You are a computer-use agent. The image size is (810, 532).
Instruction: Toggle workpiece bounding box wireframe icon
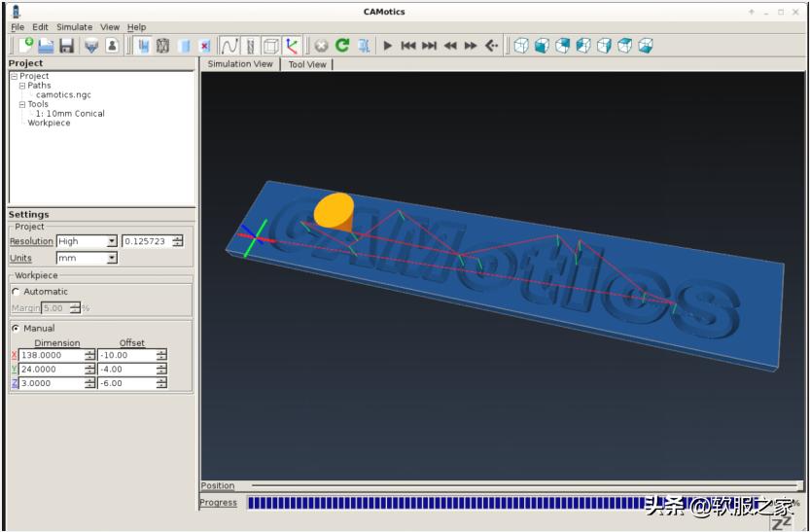[271, 46]
